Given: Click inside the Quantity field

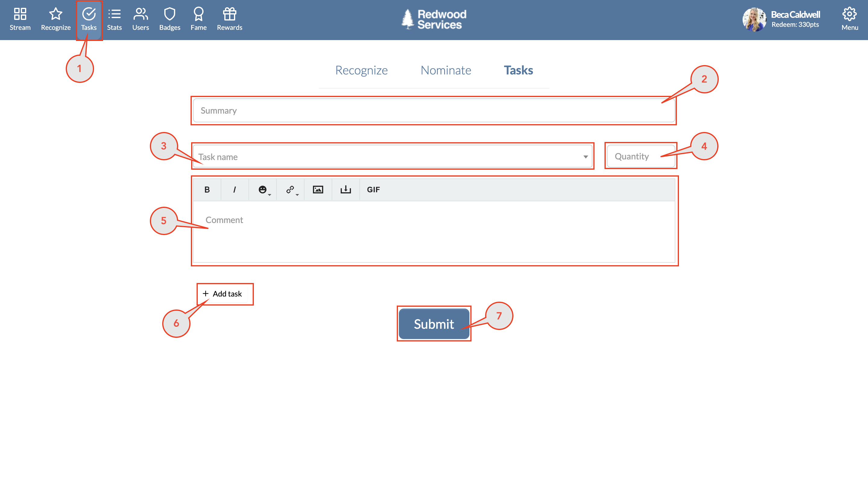Looking at the screenshot, I should [x=640, y=156].
